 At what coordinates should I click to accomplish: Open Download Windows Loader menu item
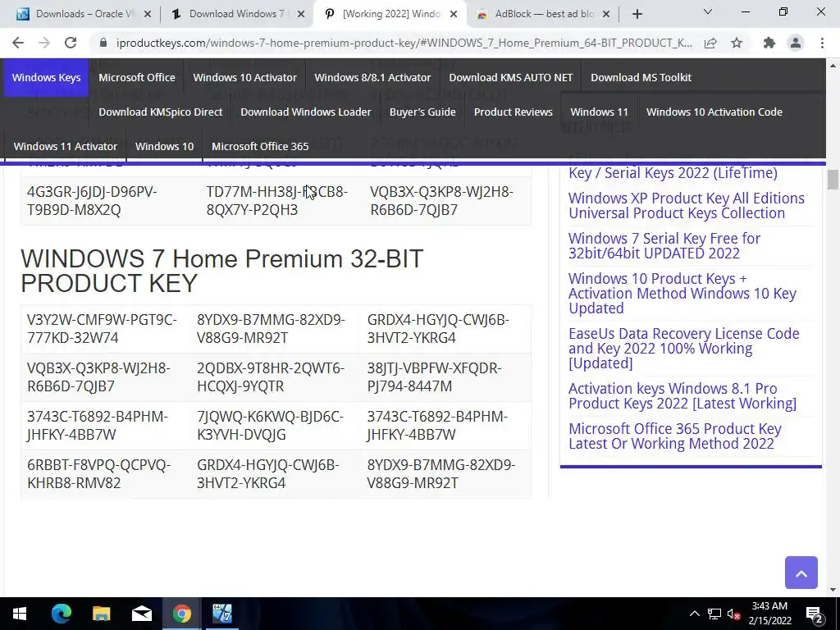(305, 112)
